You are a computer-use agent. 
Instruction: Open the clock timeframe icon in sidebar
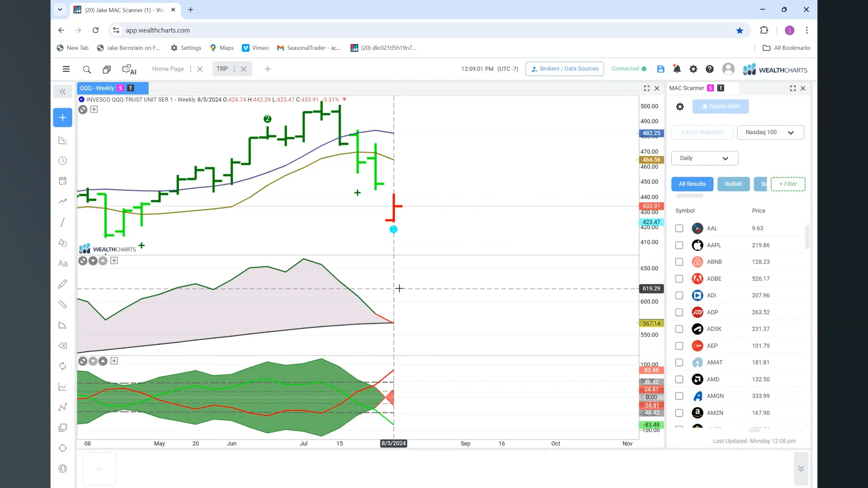coord(63,161)
